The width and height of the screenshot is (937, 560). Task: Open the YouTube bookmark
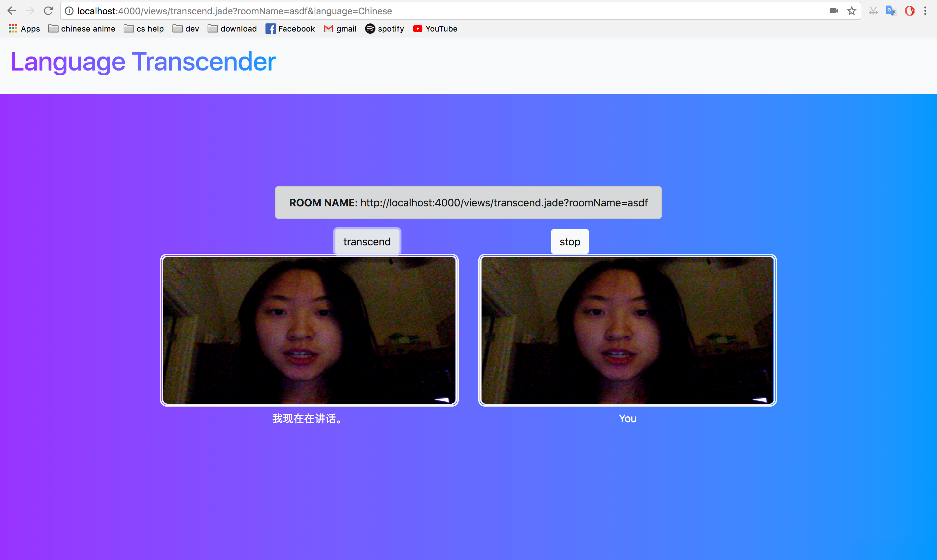point(435,29)
